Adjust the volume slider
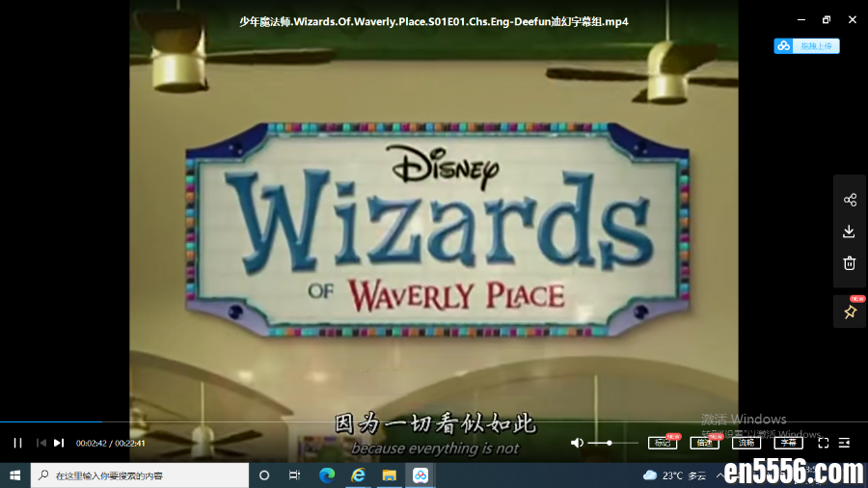 pyautogui.click(x=612, y=444)
